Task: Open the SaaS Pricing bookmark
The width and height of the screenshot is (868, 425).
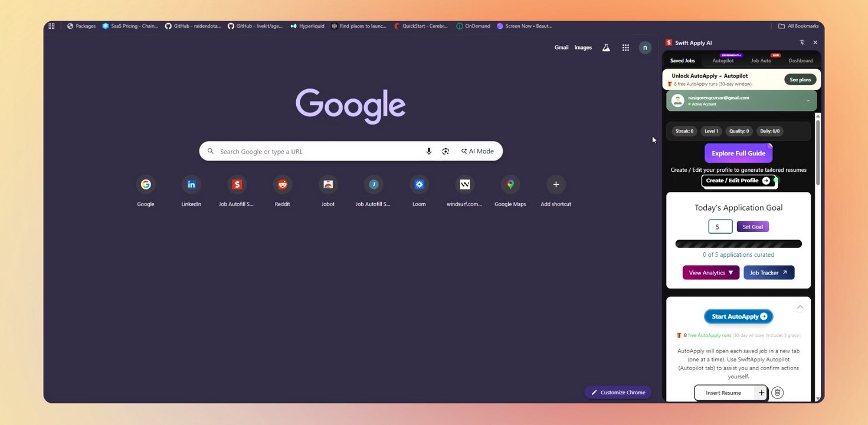Action: [130, 26]
